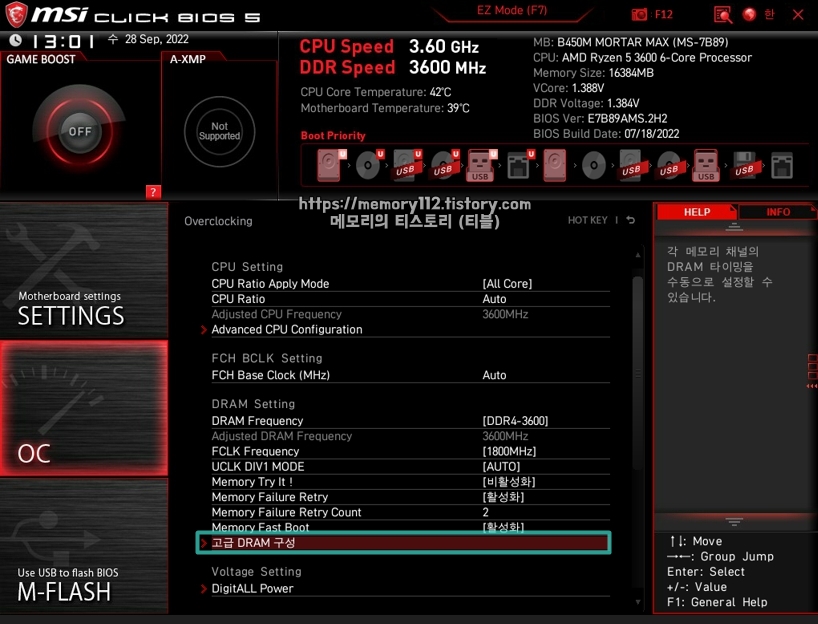
Task: Click the grip handle below the help text
Action: tap(734, 522)
